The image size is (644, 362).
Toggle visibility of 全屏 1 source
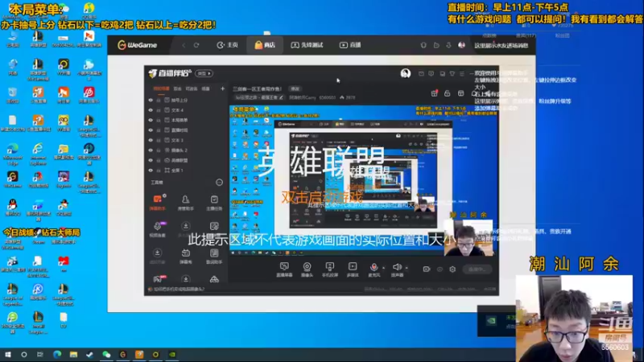point(151,171)
